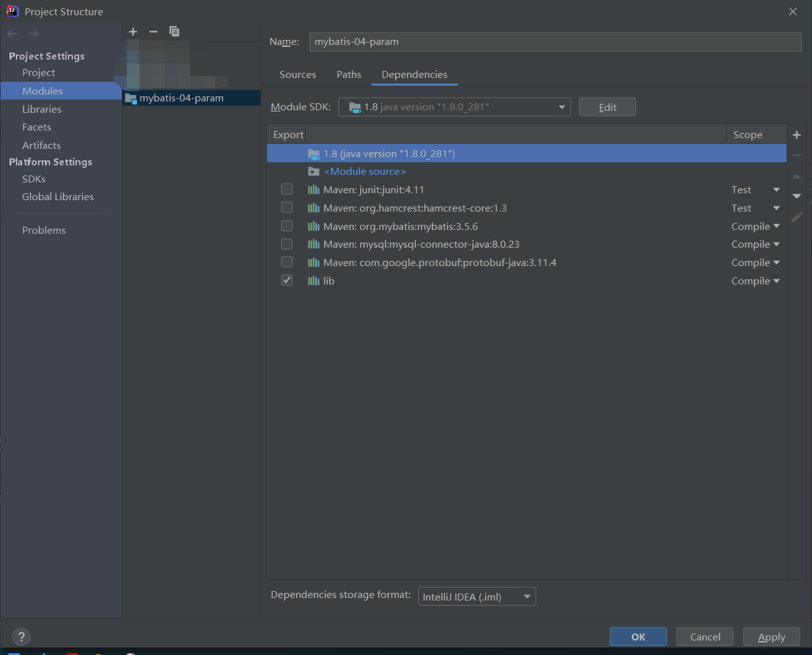Image resolution: width=812 pixels, height=655 pixels.
Task: Move dependency down with the down arrow
Action: (797, 196)
